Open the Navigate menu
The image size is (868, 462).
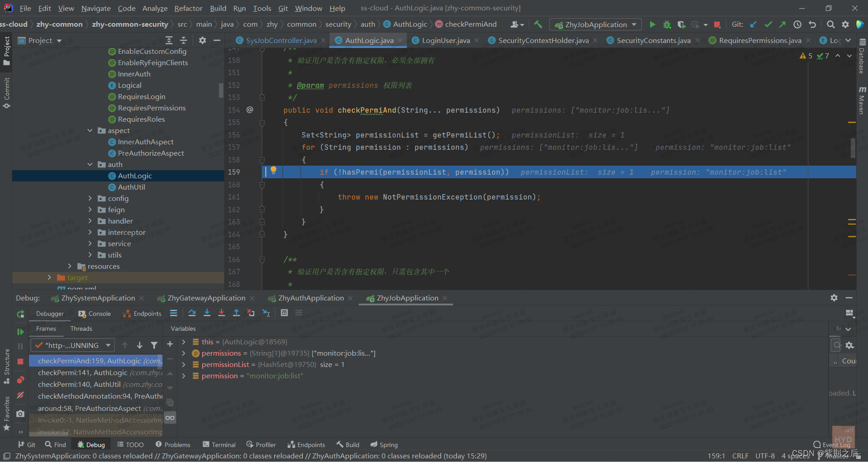click(96, 8)
